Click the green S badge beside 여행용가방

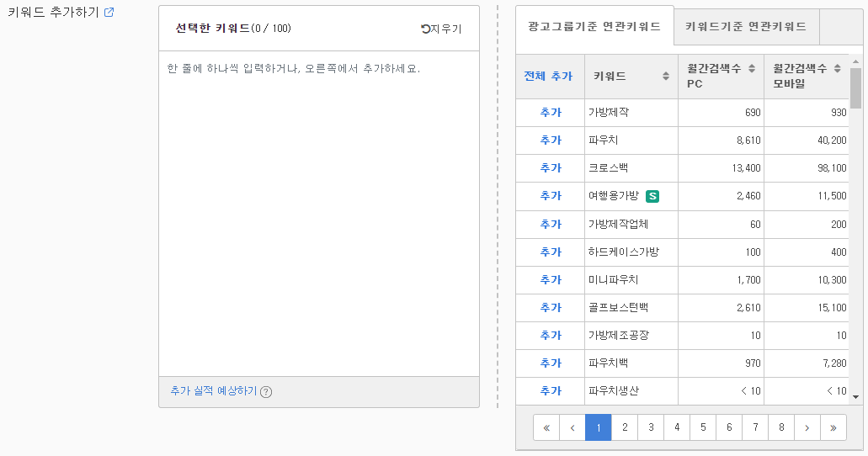point(652,196)
